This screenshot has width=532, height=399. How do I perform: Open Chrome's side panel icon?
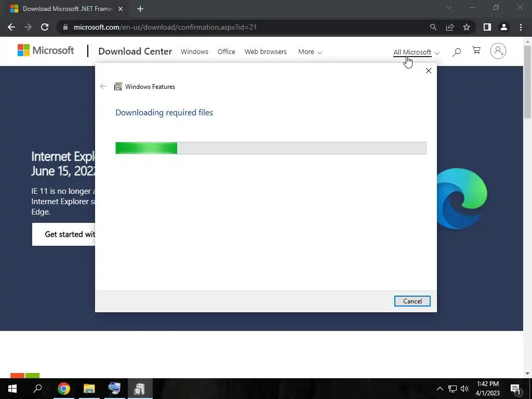tap(487, 27)
